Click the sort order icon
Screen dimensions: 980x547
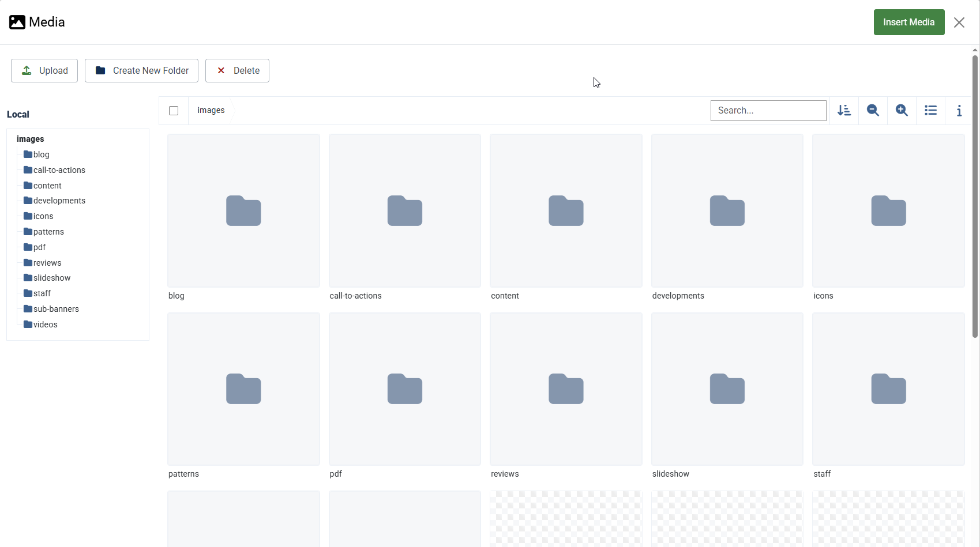[x=844, y=111]
